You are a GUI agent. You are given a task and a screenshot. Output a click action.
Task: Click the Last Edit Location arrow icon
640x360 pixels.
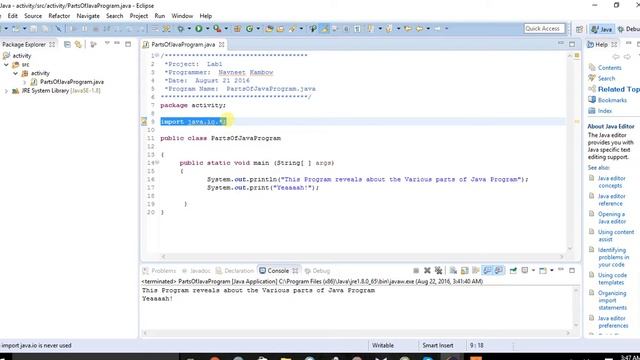click(x=407, y=29)
